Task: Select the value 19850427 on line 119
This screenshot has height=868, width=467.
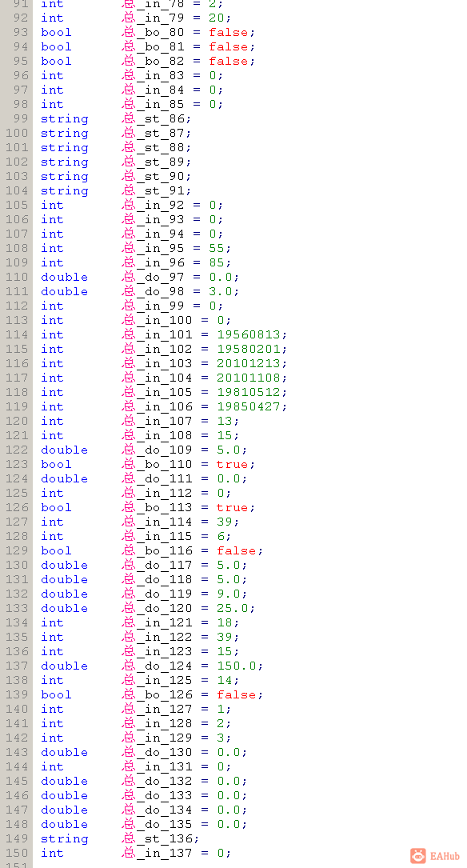Action: [x=249, y=406]
